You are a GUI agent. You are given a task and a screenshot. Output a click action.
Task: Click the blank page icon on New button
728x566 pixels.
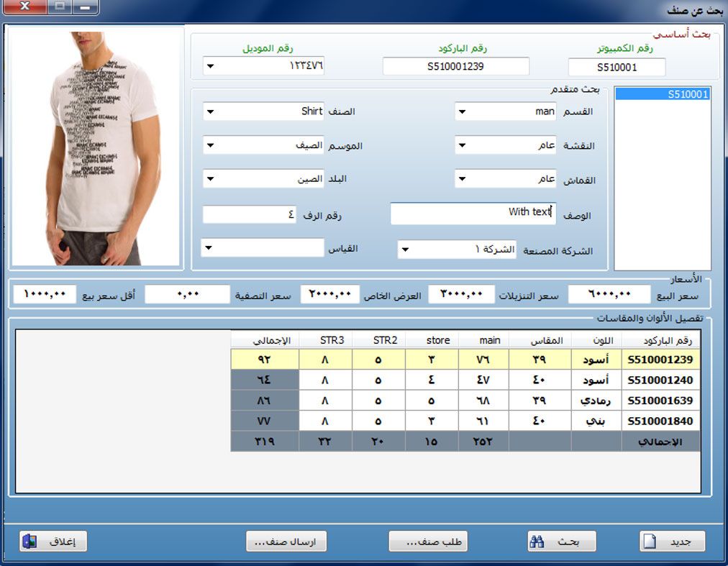tap(650, 542)
